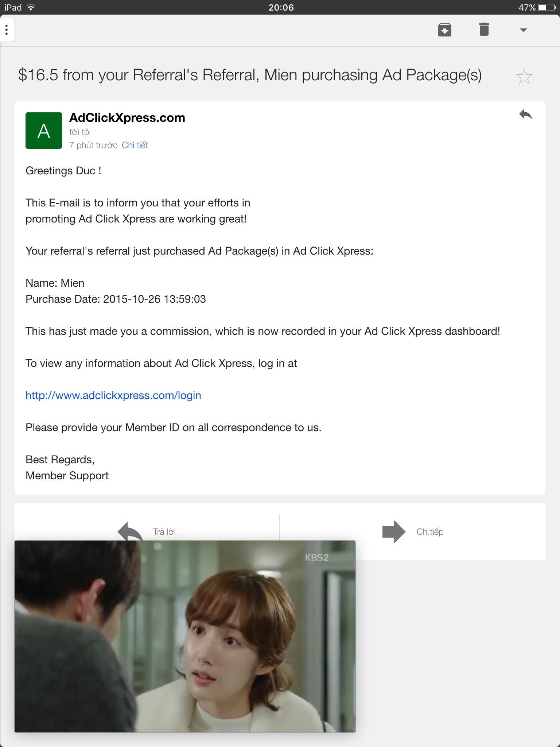Tap the green sender avatar A

[x=44, y=131]
